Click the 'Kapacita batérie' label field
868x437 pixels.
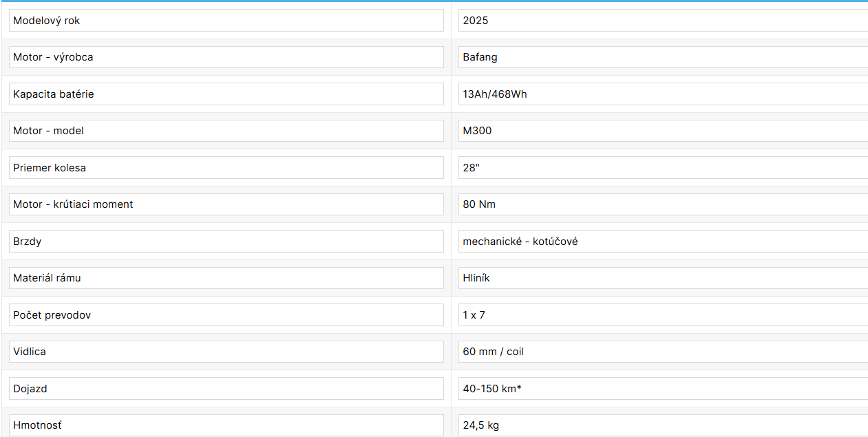click(x=226, y=94)
